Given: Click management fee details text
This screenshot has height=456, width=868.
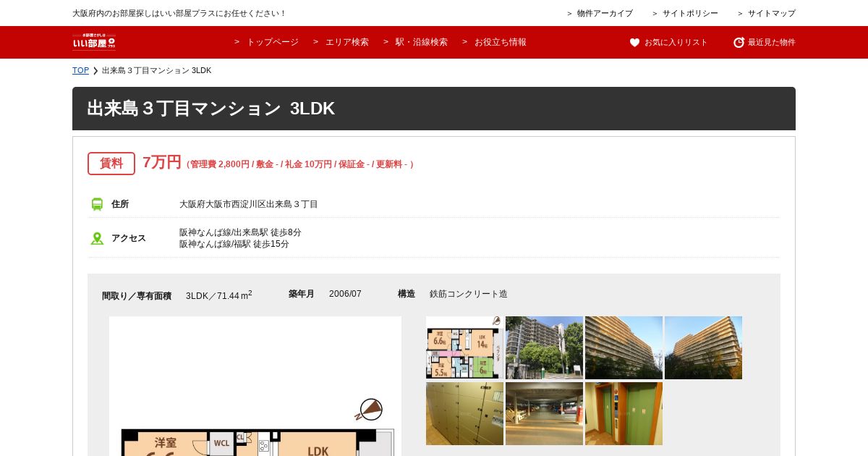Looking at the screenshot, I should (x=300, y=164).
